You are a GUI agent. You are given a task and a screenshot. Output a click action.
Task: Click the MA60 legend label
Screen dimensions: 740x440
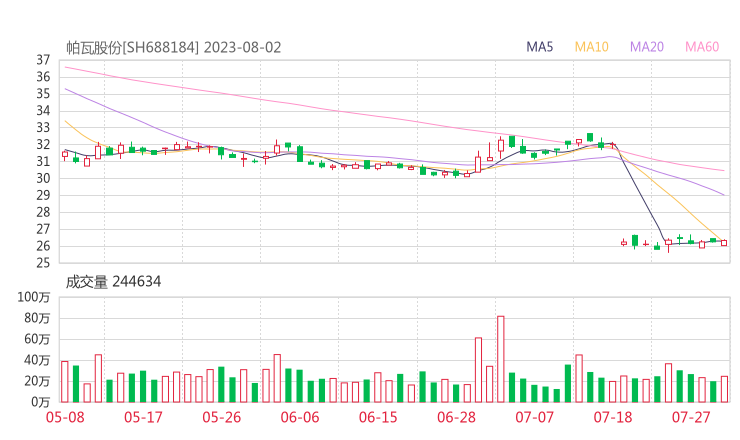tap(702, 47)
